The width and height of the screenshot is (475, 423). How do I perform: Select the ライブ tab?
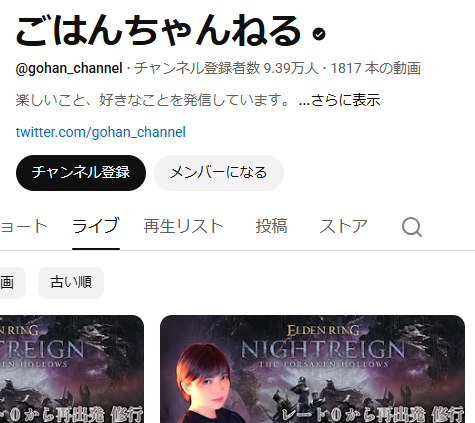(96, 226)
